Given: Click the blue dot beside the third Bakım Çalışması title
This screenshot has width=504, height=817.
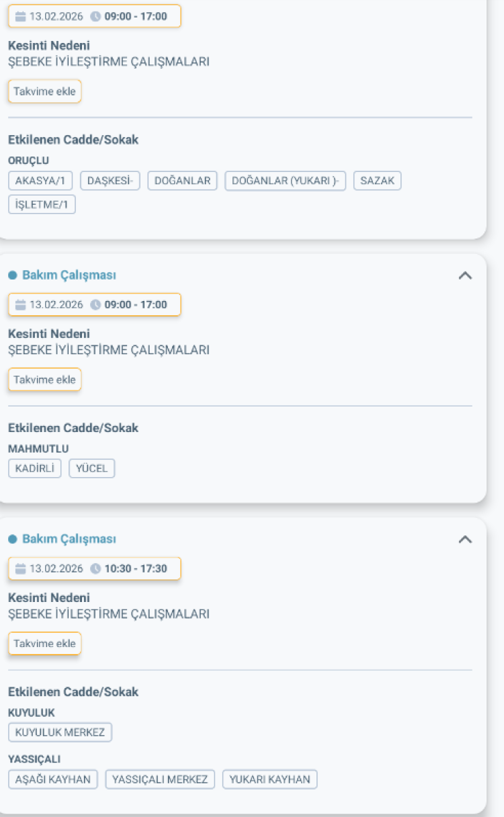Looking at the screenshot, I should (x=12, y=539).
